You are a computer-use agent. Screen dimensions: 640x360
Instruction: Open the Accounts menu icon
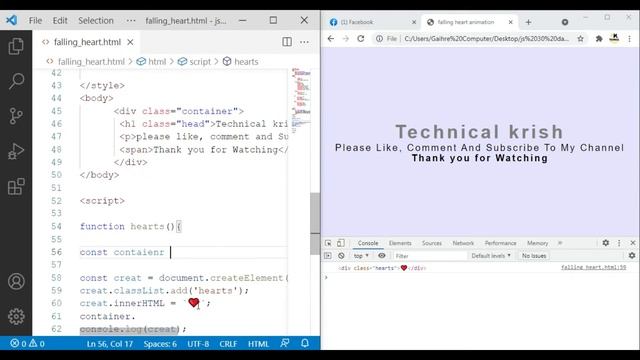[16, 282]
